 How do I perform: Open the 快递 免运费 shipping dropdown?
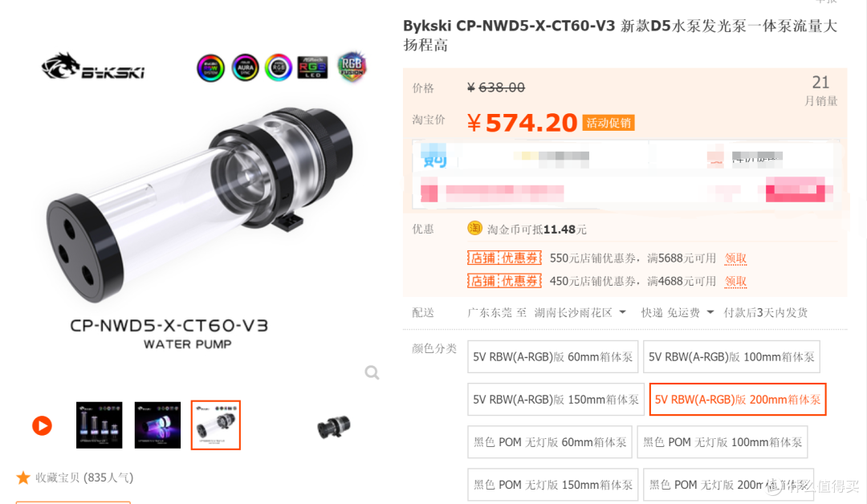pos(678,313)
